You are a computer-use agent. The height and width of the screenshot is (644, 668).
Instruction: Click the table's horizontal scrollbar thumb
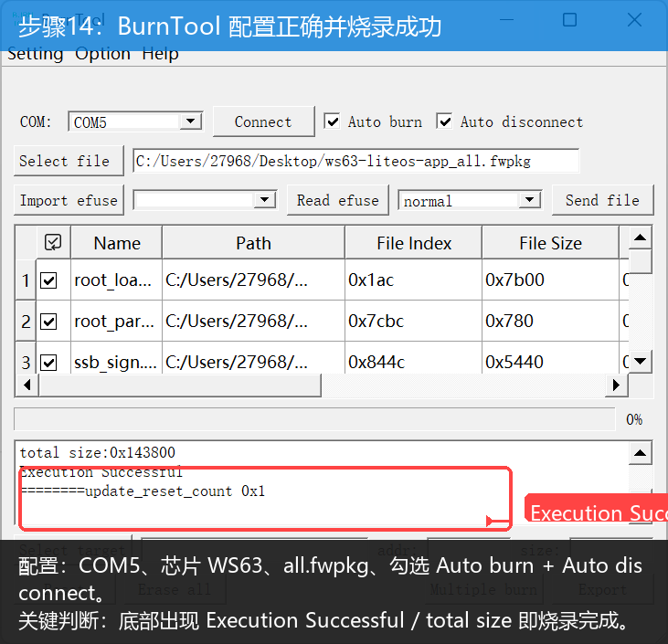pyautogui.click(x=180, y=385)
